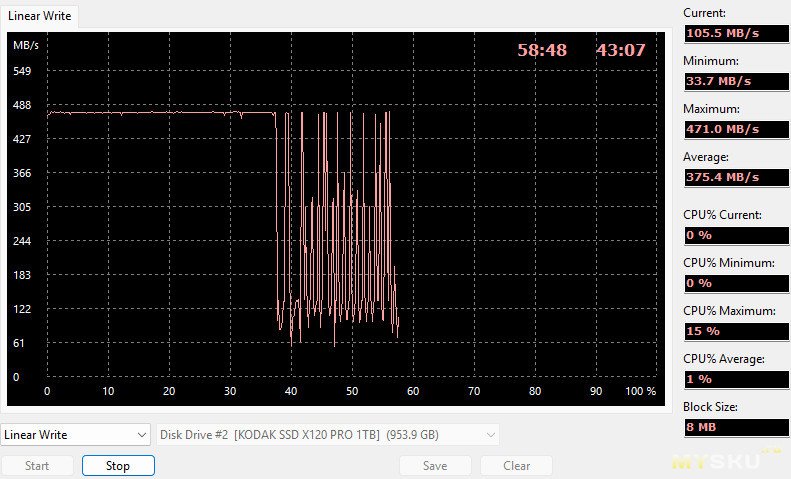Click the elapsed time 58:48 on graph
This screenshot has width=791, height=479.
click(542, 50)
